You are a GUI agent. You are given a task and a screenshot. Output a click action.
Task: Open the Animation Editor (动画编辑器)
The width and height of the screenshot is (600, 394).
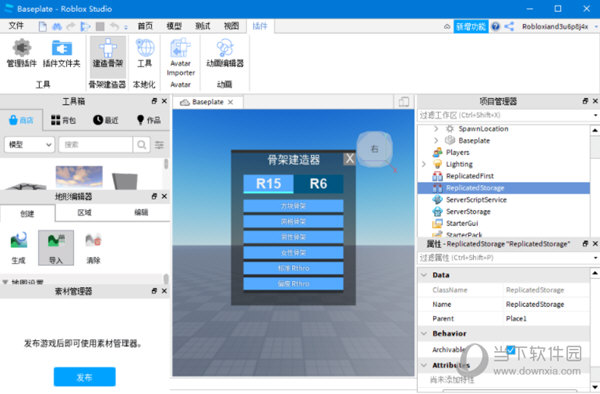(x=225, y=54)
